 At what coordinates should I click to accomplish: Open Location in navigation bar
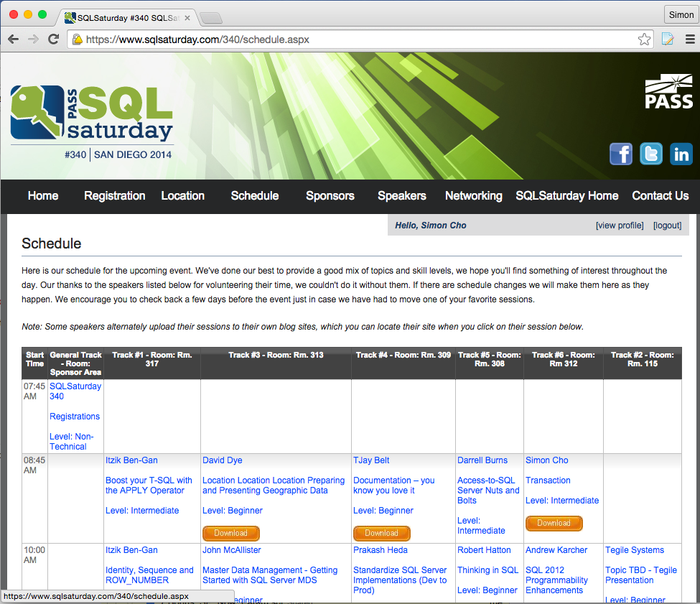click(x=182, y=195)
